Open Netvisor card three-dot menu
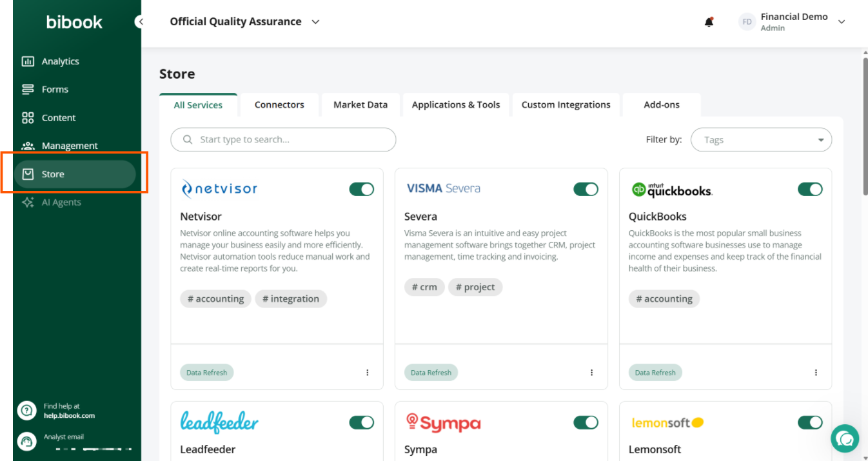868x461 pixels. coord(368,373)
